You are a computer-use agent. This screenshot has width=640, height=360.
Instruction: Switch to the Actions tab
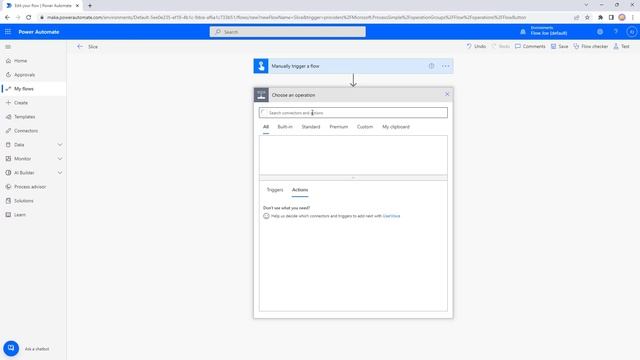300,190
